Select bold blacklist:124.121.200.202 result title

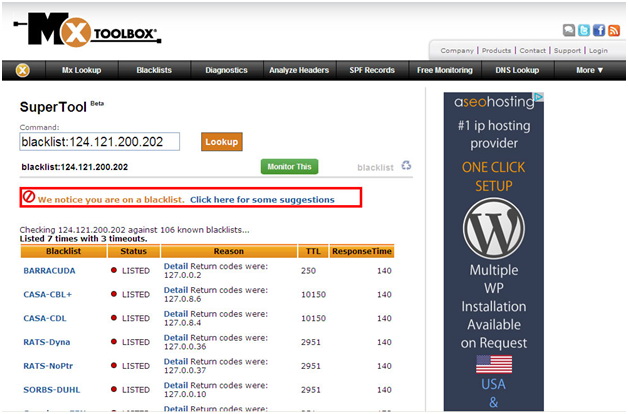click(x=74, y=167)
